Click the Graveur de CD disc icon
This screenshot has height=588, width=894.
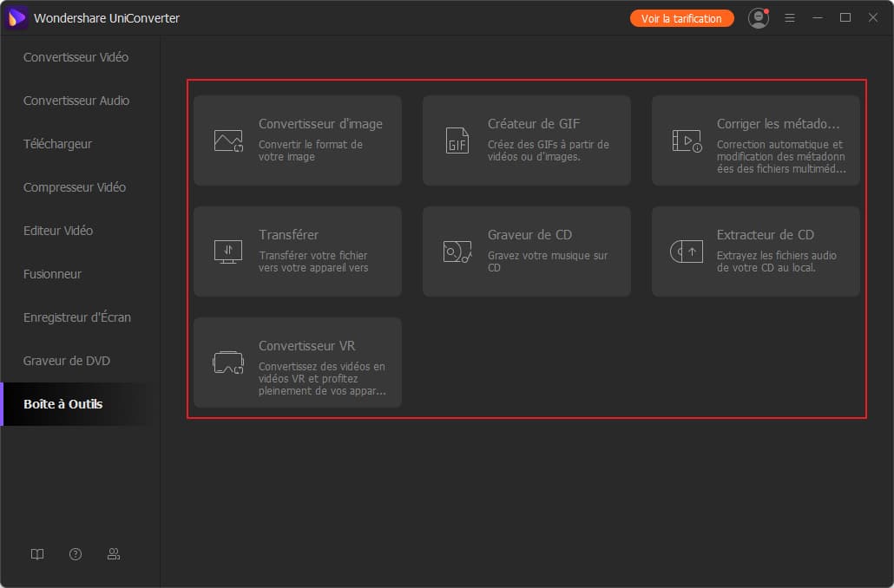point(457,252)
